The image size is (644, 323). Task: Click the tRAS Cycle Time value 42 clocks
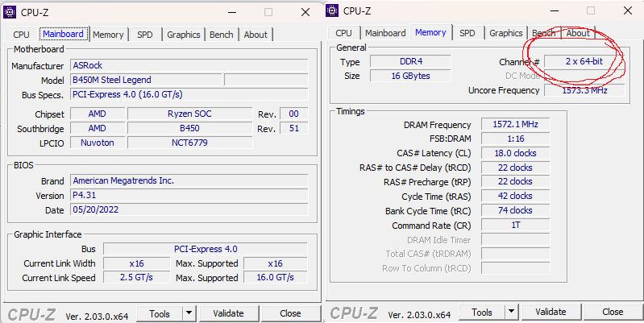pyautogui.click(x=516, y=196)
